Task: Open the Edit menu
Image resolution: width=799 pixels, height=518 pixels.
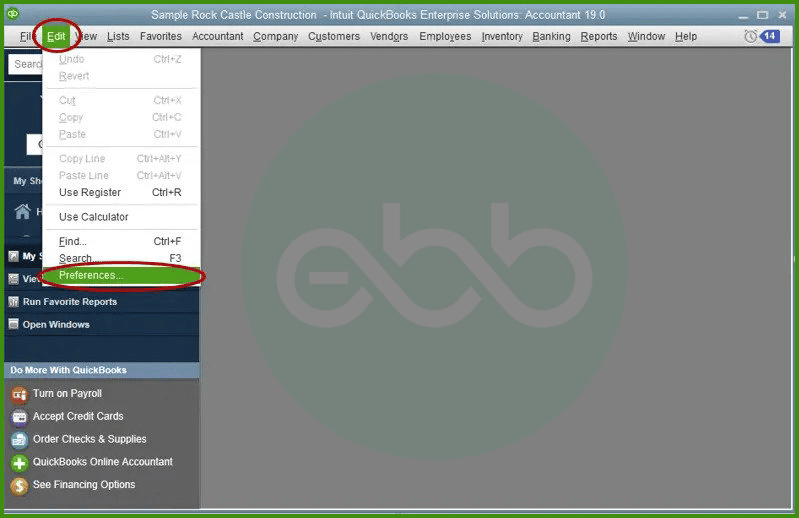Action: [x=56, y=36]
